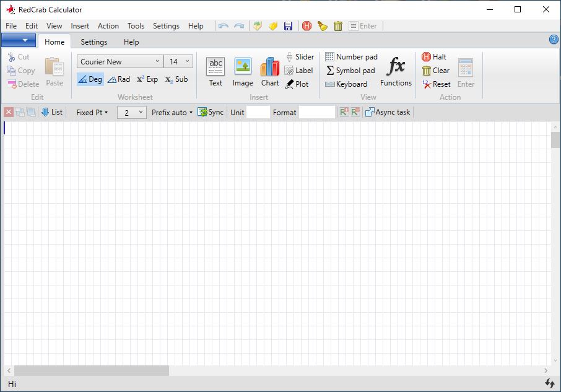This screenshot has width=561, height=392.
Task: Click the undo arrow in the toolbar
Action: [224, 26]
